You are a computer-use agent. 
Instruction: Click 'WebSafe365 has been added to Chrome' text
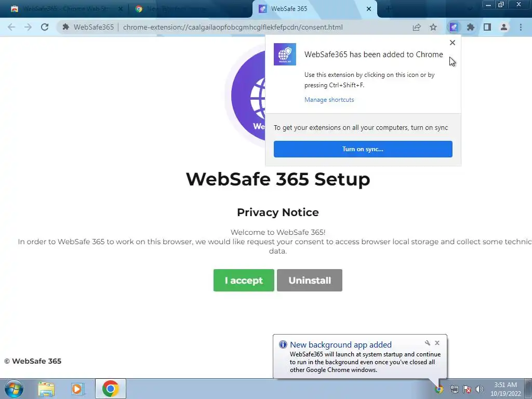click(374, 55)
